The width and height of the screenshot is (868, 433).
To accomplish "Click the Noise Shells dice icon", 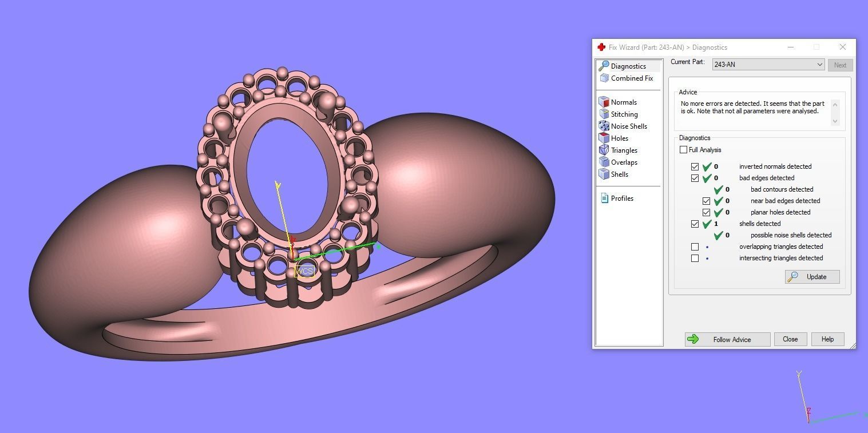I will tap(604, 126).
